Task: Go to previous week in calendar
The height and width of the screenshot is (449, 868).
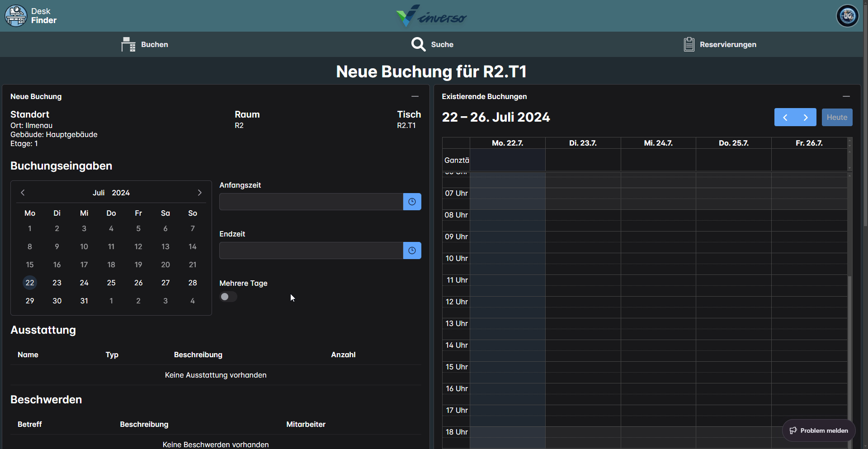Action: (x=785, y=118)
